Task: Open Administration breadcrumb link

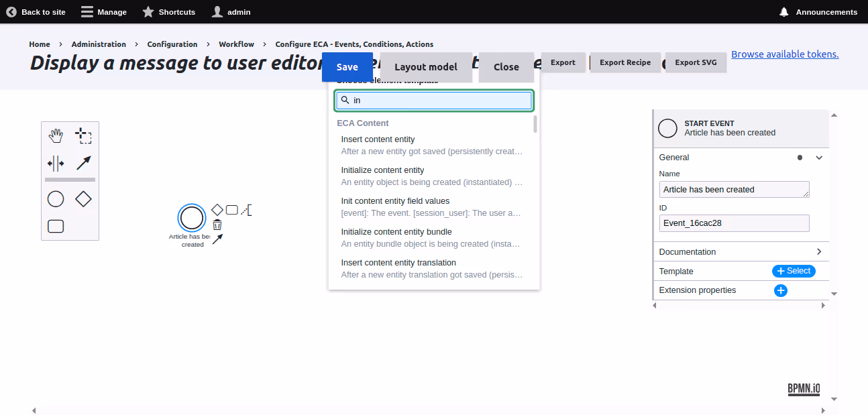Action: 99,44
